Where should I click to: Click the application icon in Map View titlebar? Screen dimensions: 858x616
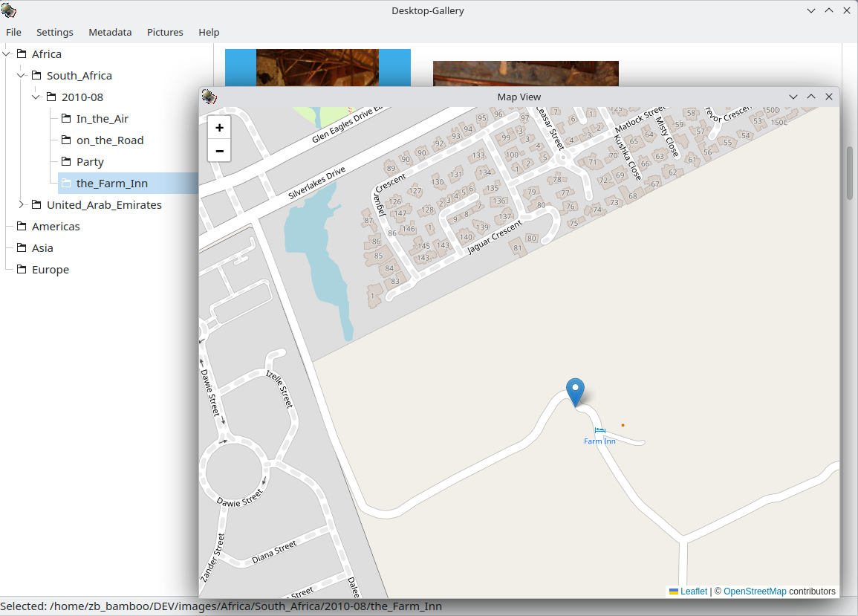coord(208,97)
